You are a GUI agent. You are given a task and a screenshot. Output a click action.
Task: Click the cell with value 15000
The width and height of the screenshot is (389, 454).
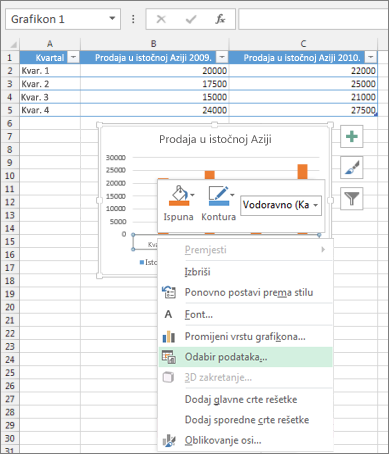click(154, 97)
